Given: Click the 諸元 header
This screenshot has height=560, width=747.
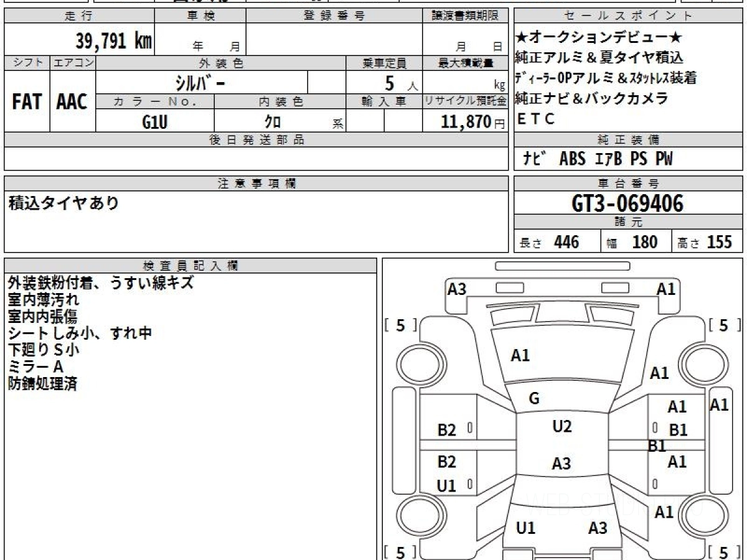Looking at the screenshot, I should point(629,223).
